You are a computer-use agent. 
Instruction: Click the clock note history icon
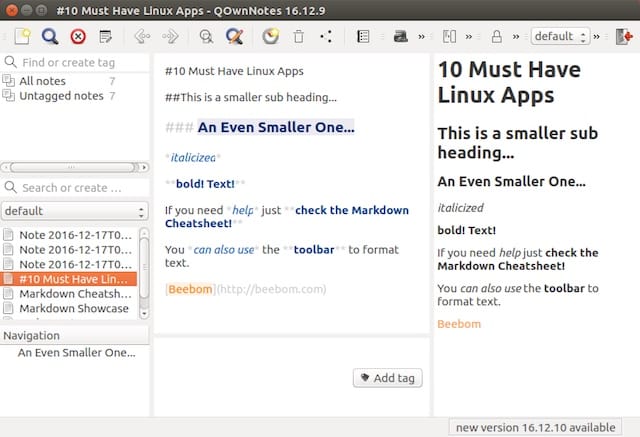point(270,37)
